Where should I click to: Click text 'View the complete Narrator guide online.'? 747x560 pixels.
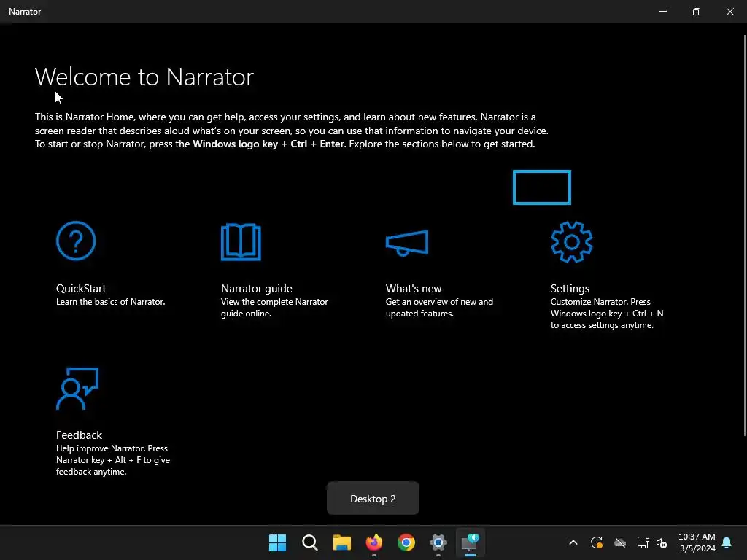pos(274,308)
